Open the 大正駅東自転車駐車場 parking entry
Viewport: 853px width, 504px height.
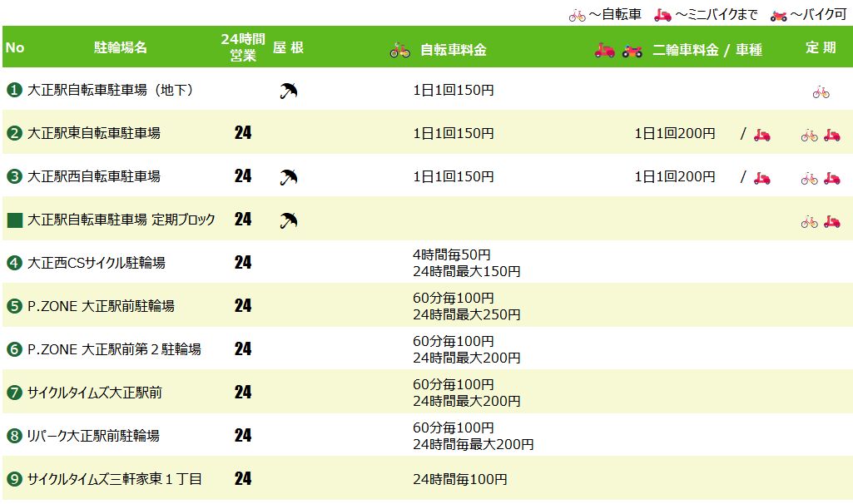[x=94, y=133]
